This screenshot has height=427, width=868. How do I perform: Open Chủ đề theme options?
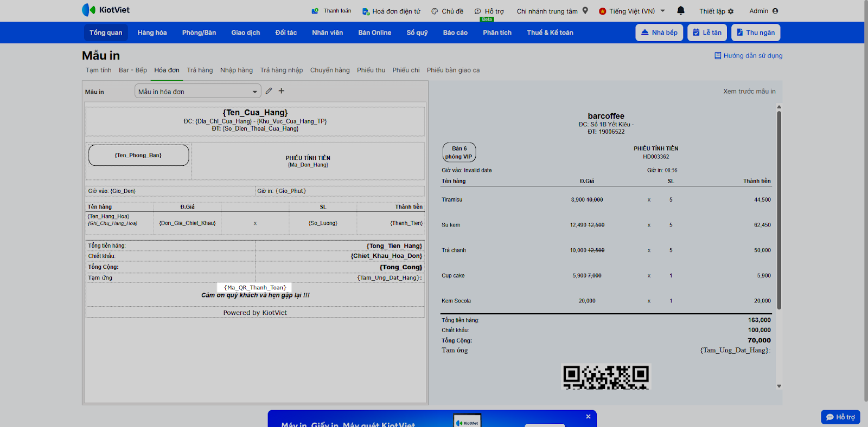(x=448, y=11)
